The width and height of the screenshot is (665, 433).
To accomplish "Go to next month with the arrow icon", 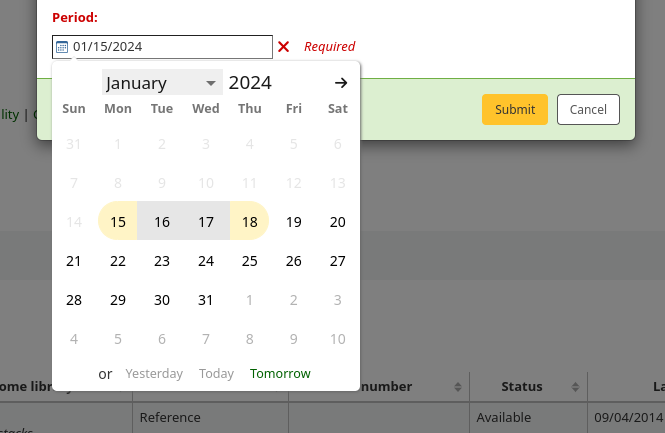I will 341,83.
